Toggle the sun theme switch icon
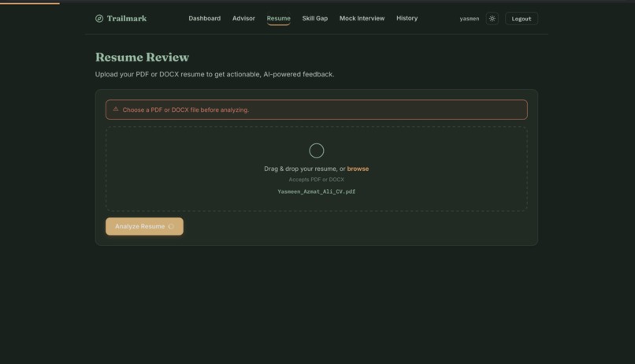 coord(492,19)
